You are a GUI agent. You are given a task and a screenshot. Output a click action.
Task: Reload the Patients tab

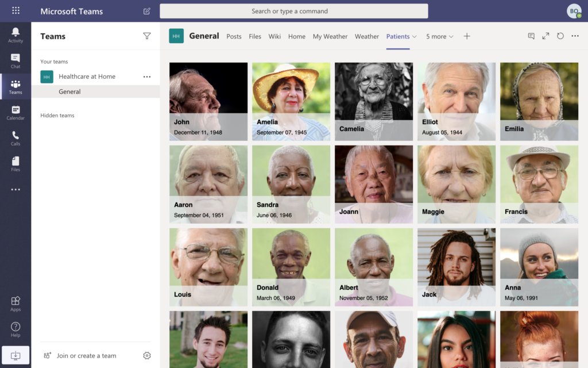click(x=560, y=36)
